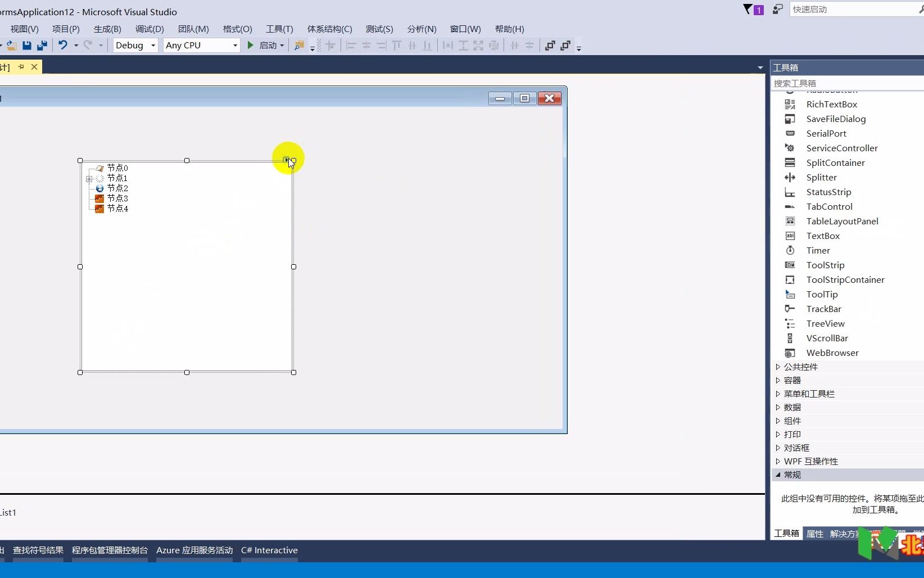This screenshot has height=578, width=924.
Task: Click the Align Lefts layout icon
Action: (x=351, y=46)
